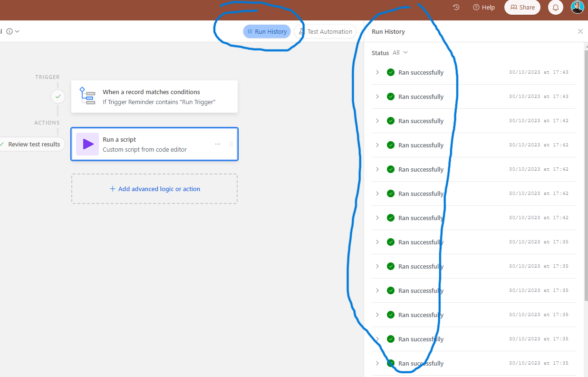This screenshot has height=377, width=588.
Task: Expand the newest 17:43 run entry
Action: [377, 72]
